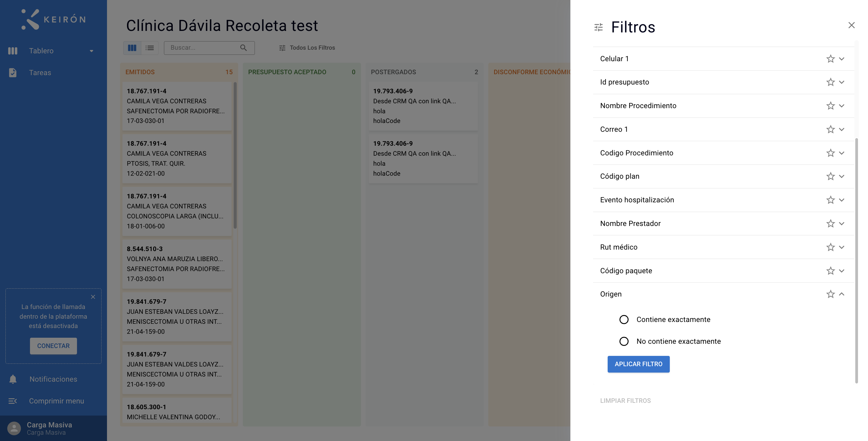Expand the Rut médico filter chevron
The image size is (868, 441).
842,247
